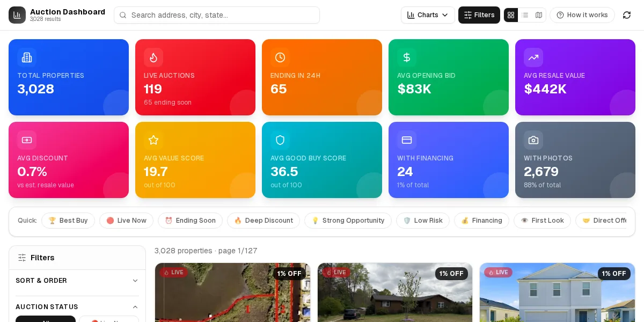644x322 pixels.
Task: Click the Filters button in header
Action: coord(479,15)
